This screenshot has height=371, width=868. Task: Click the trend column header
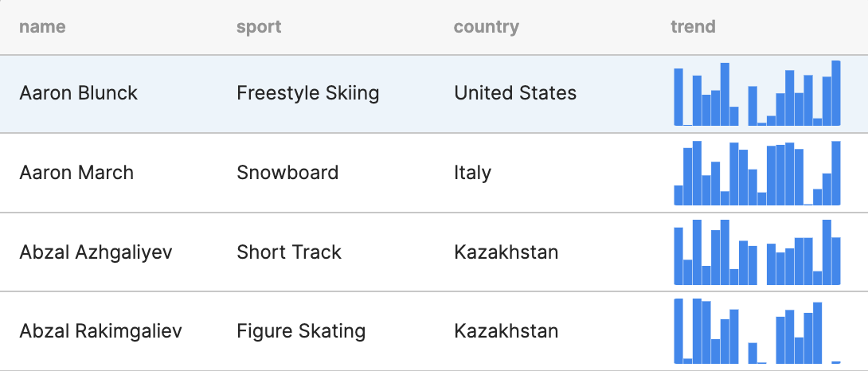(693, 26)
